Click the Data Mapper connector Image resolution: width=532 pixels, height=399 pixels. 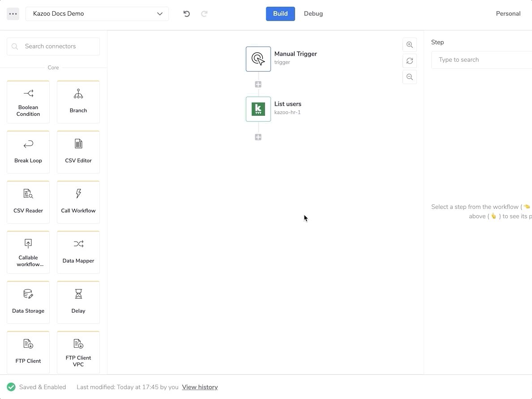coord(78,252)
